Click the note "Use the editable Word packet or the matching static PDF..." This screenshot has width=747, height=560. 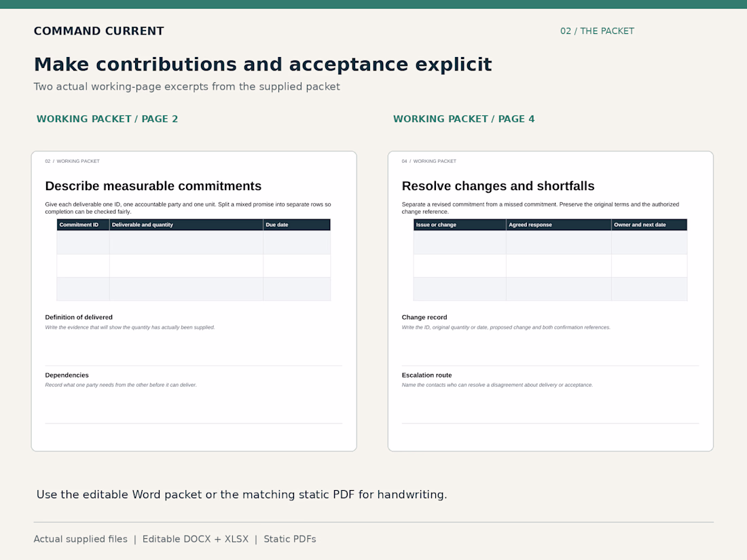(x=242, y=495)
